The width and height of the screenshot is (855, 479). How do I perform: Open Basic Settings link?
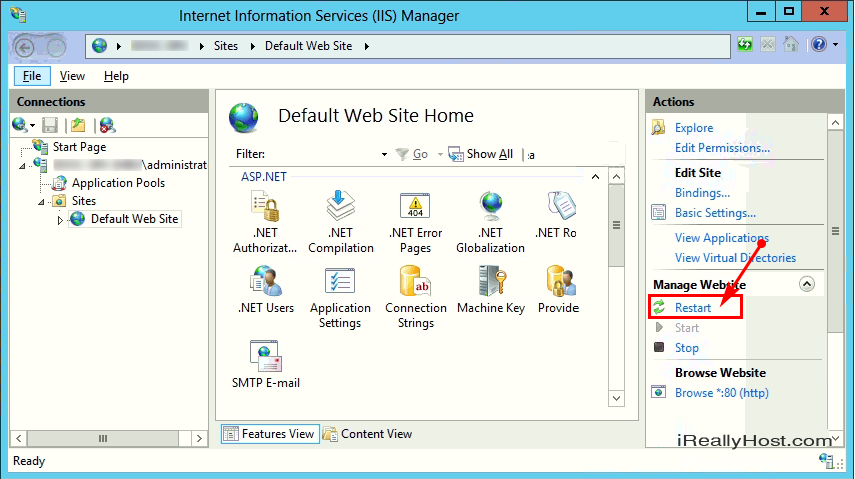[715, 213]
